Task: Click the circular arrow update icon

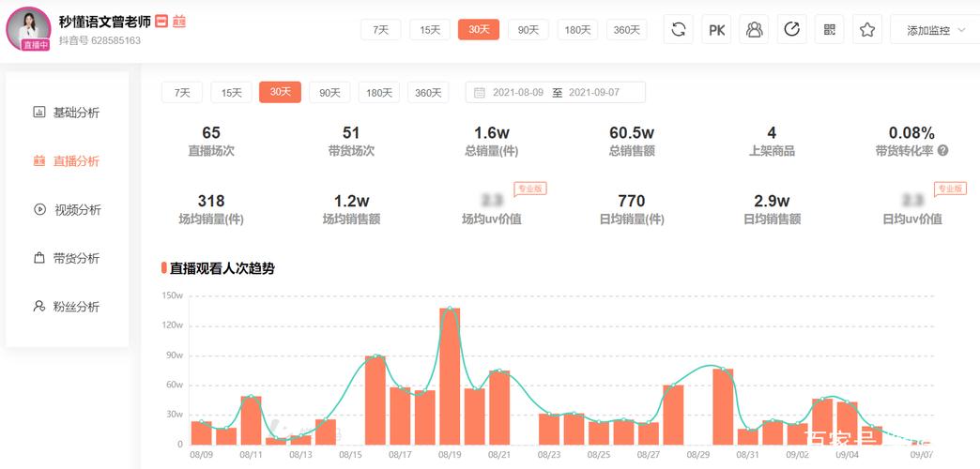Action: point(792,29)
